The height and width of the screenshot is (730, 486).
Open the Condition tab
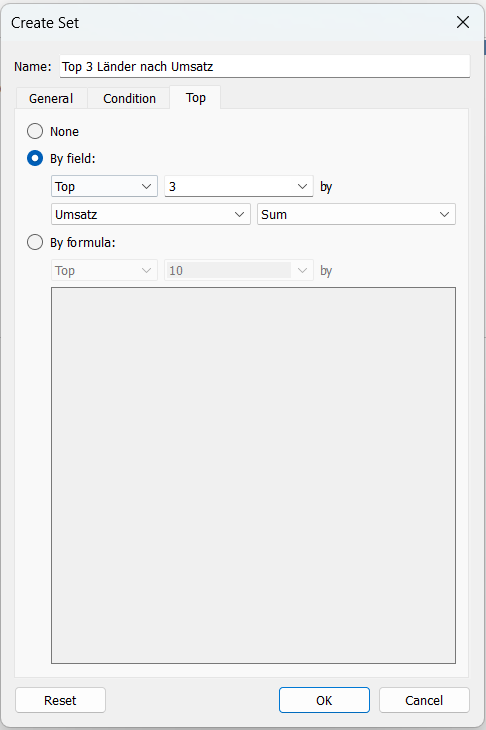129,98
